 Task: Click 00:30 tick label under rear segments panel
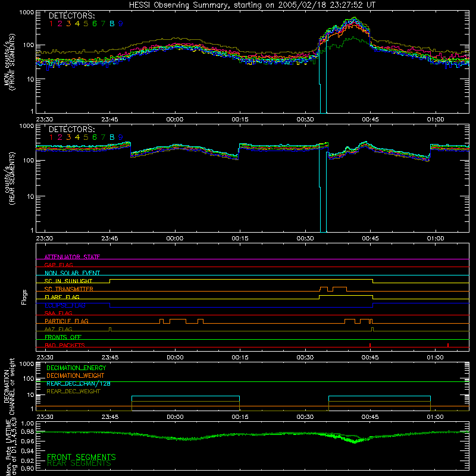[305, 239]
